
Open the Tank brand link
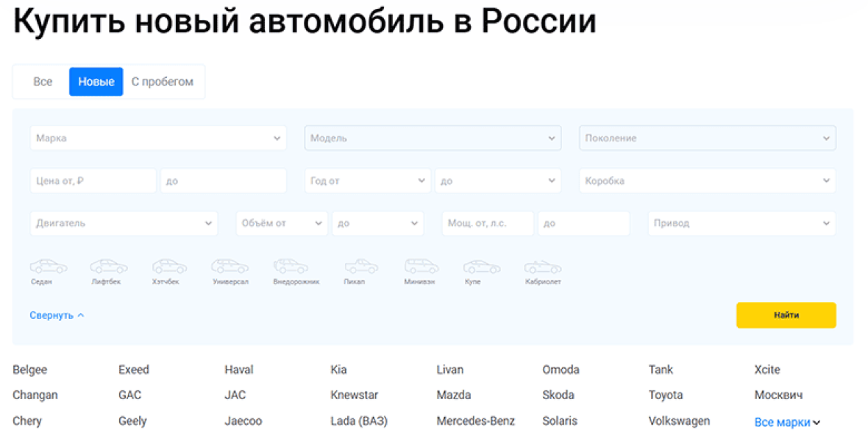click(661, 370)
